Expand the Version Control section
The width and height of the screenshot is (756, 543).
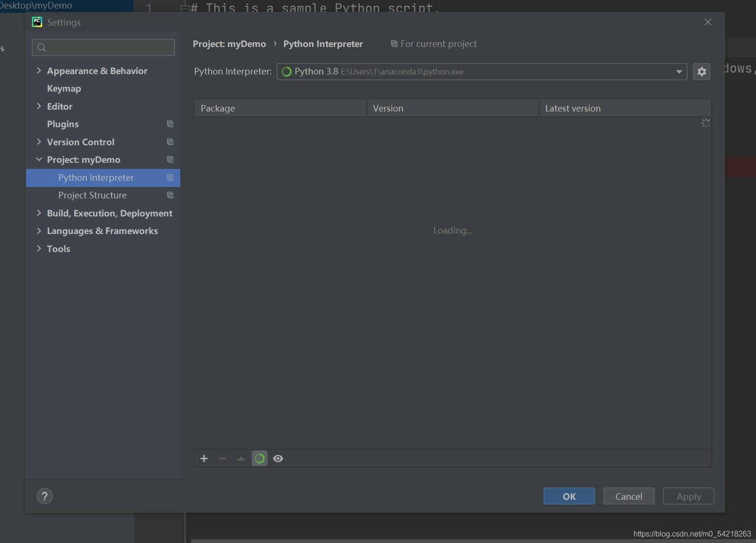pos(39,142)
